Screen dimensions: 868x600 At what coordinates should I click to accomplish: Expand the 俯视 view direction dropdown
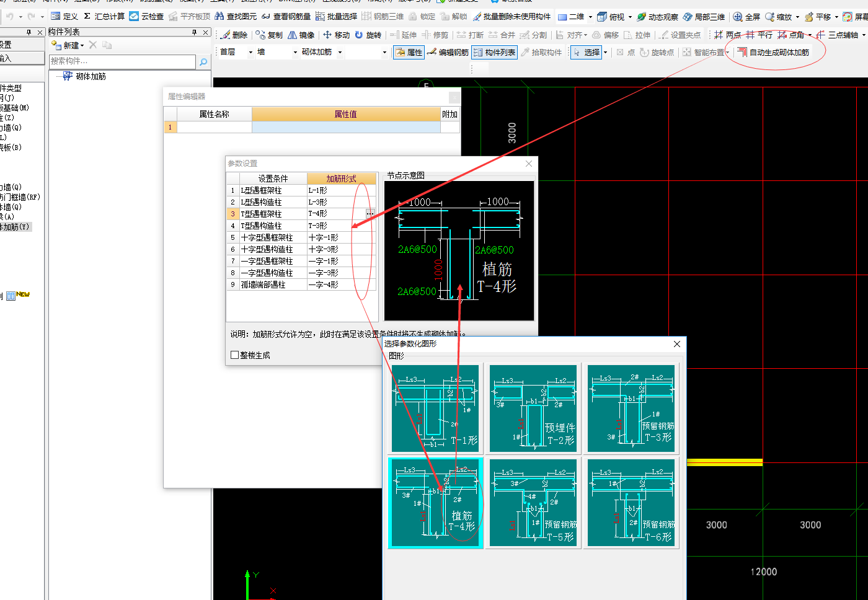click(x=630, y=17)
